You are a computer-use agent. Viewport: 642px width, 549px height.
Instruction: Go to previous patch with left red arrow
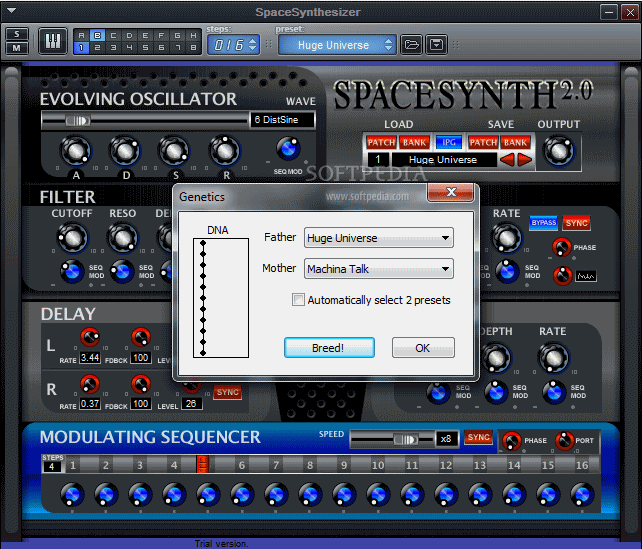pos(507,160)
